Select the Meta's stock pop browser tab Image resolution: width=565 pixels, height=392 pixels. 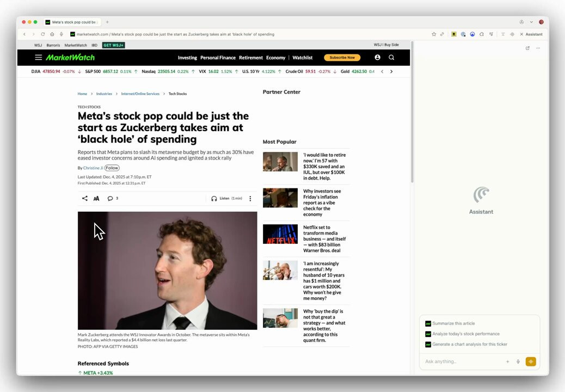tap(72, 22)
